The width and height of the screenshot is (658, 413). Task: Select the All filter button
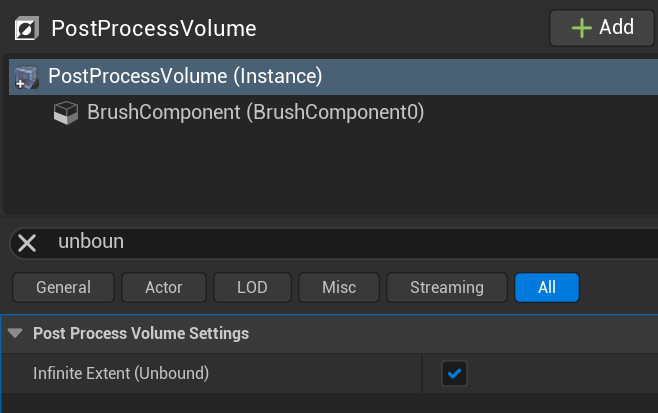(x=546, y=287)
